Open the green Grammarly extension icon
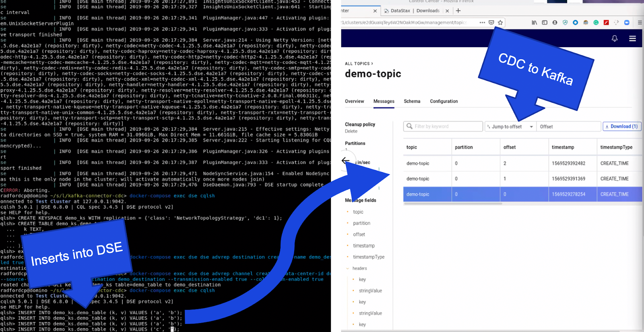This screenshot has height=332, width=644. 596,23
